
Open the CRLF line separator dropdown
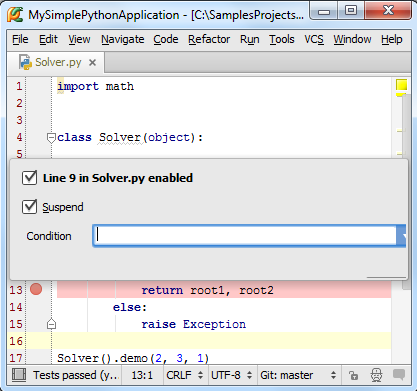point(185,375)
